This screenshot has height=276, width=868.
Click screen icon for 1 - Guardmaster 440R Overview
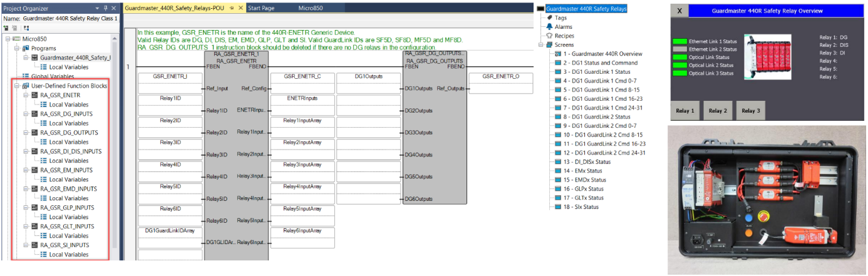point(558,54)
